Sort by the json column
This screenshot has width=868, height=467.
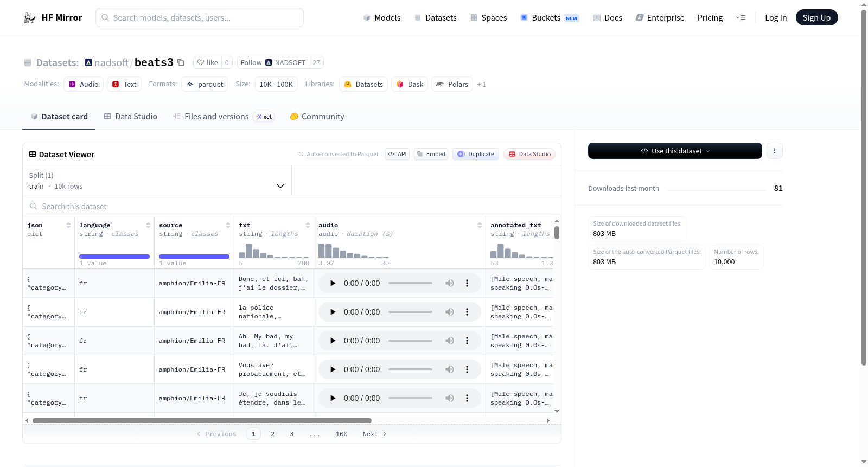coord(68,225)
